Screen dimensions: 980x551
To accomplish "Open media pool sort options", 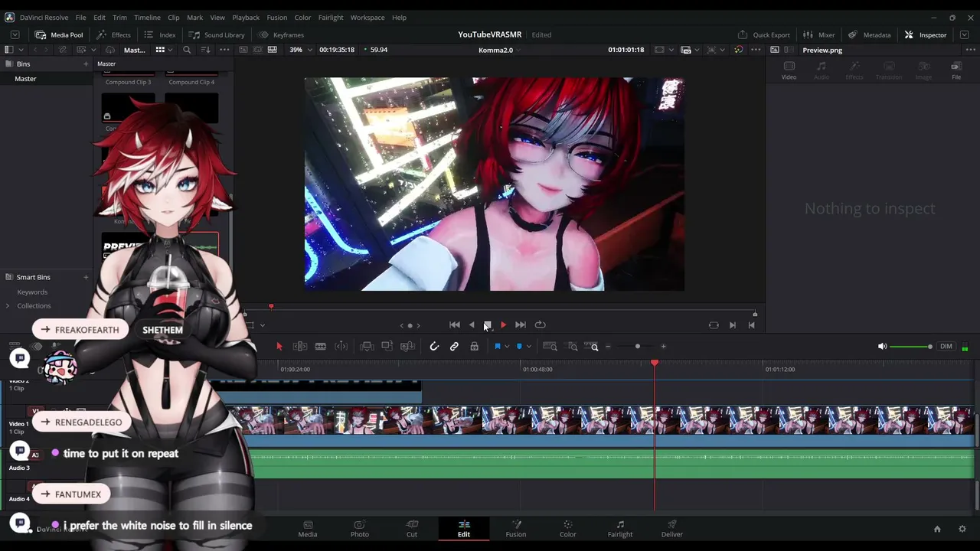I will 205,50.
